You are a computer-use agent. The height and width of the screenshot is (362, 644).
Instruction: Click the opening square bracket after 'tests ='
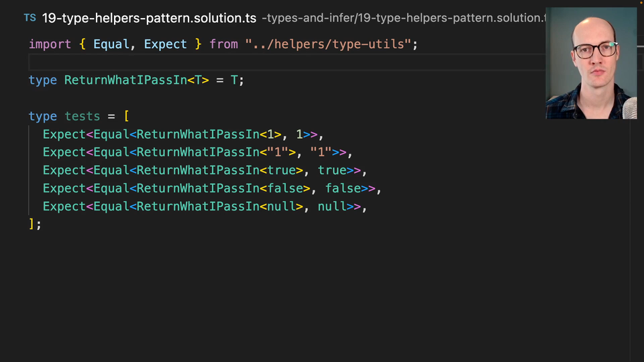[x=126, y=117]
